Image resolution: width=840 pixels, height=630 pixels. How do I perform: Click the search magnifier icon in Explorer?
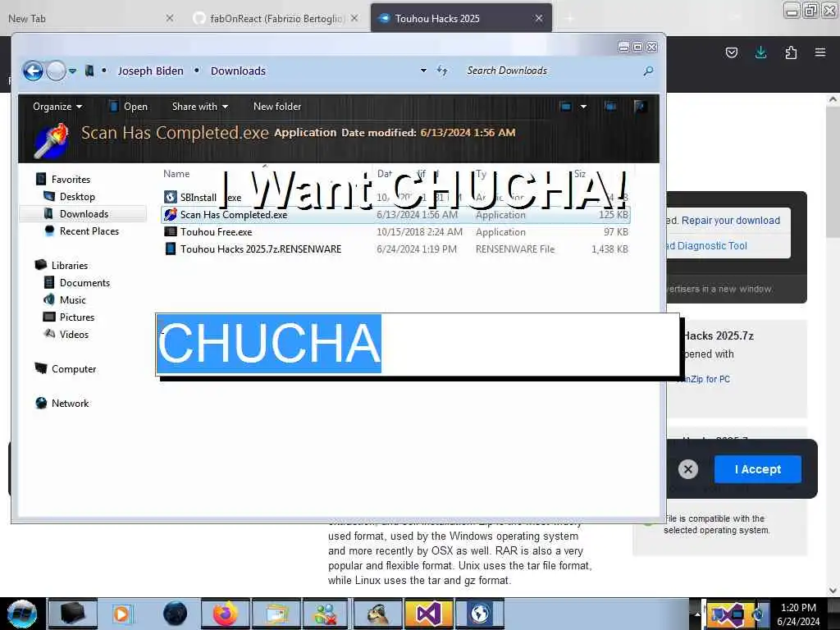pos(648,71)
